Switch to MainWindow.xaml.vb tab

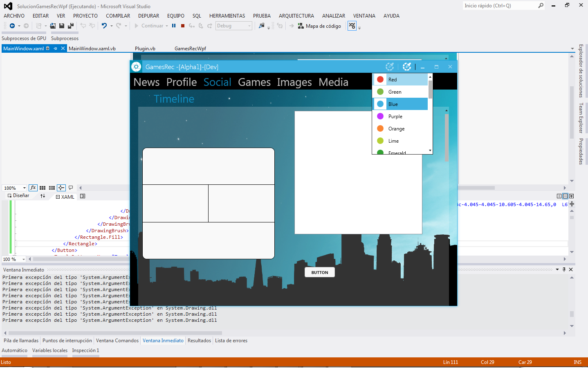point(92,49)
